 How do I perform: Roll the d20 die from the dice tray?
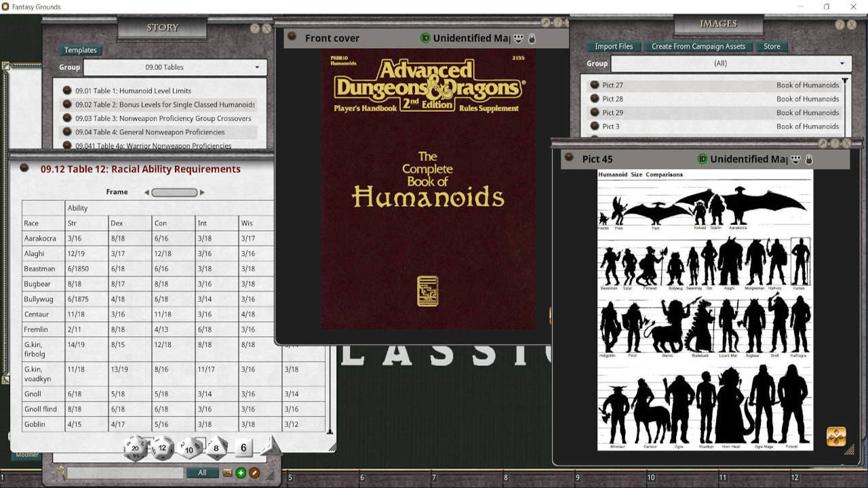pyautogui.click(x=135, y=447)
